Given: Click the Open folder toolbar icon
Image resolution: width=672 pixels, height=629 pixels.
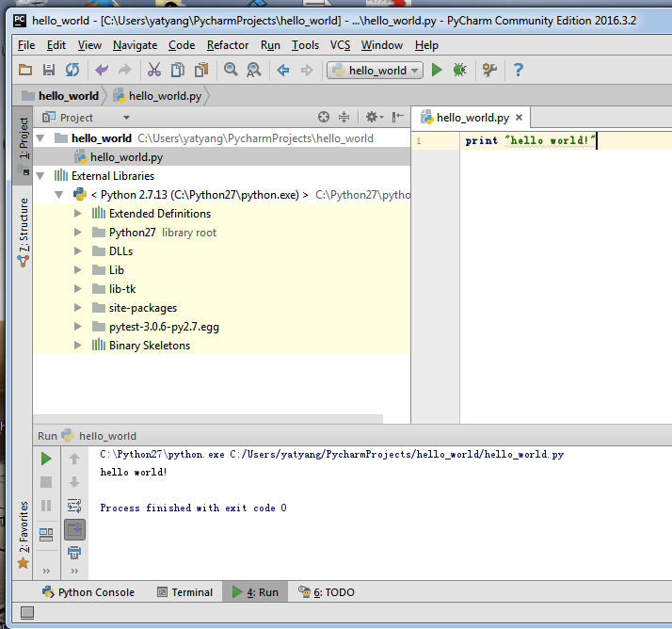Looking at the screenshot, I should point(25,70).
